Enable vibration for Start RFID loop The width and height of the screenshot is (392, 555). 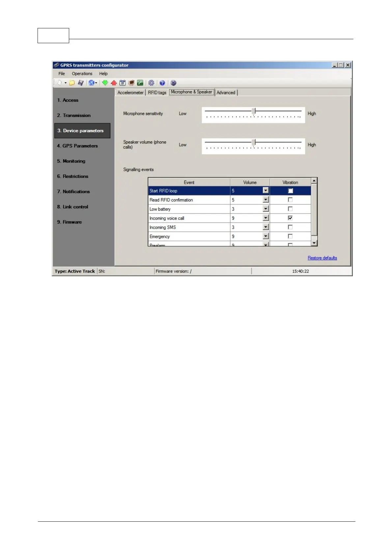(x=290, y=190)
